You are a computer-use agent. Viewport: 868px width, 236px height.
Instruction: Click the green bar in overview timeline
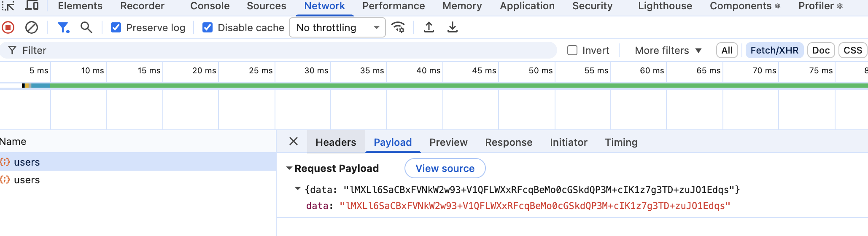459,86
